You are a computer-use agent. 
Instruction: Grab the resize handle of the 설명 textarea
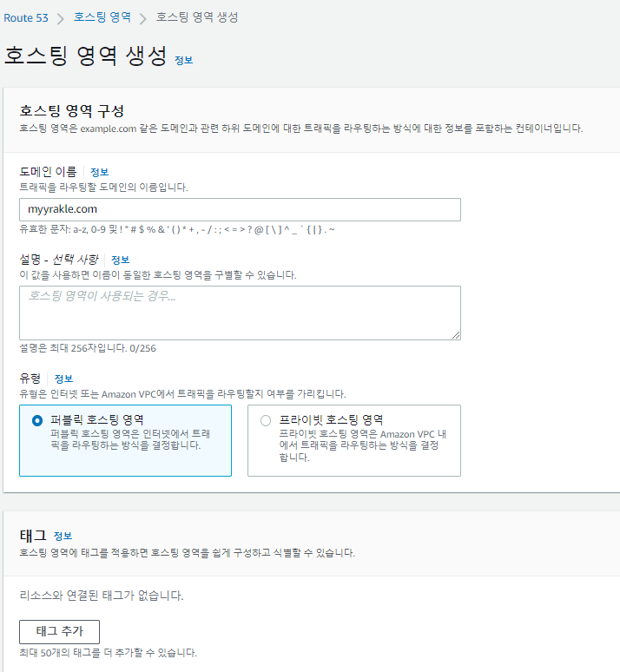tap(456, 334)
